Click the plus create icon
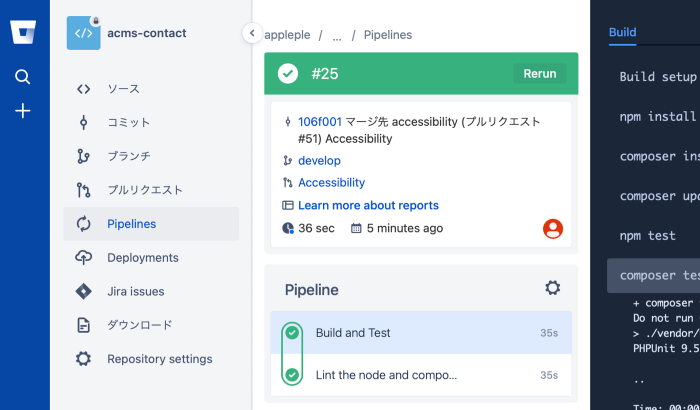This screenshot has height=410, width=700. [x=23, y=110]
